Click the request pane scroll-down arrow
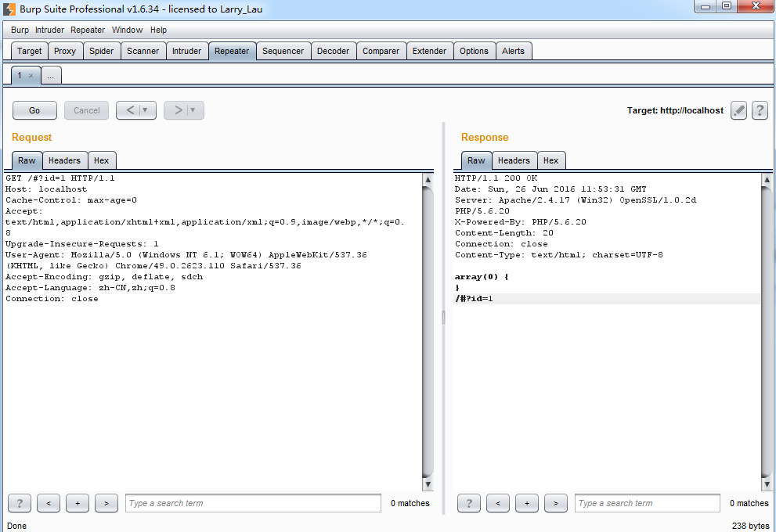The height and width of the screenshot is (532, 776). (428, 484)
